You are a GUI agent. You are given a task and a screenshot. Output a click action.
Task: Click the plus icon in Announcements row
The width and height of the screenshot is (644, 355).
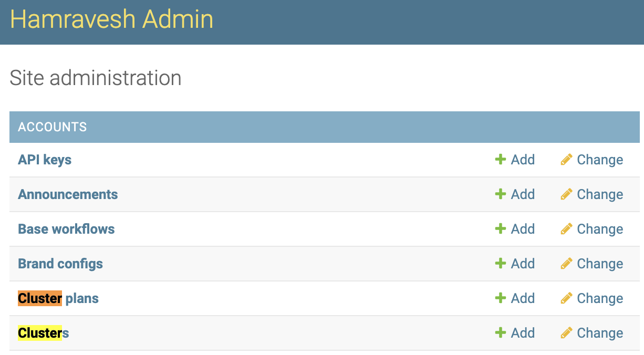500,194
